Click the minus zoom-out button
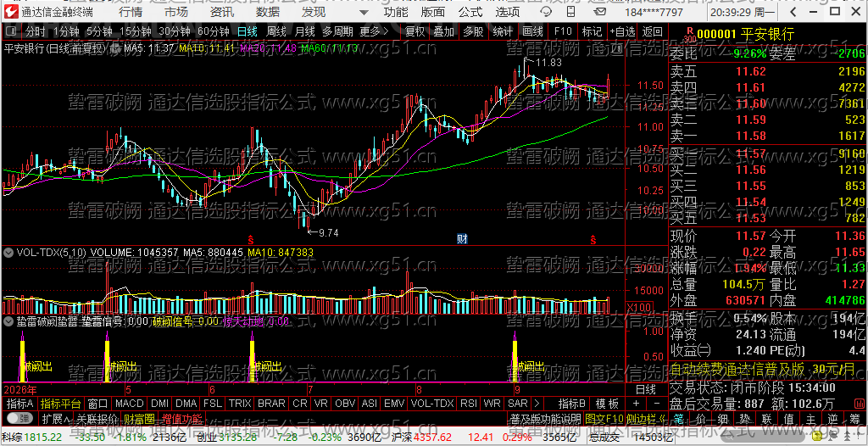This screenshot has height=446, width=868. (656, 403)
